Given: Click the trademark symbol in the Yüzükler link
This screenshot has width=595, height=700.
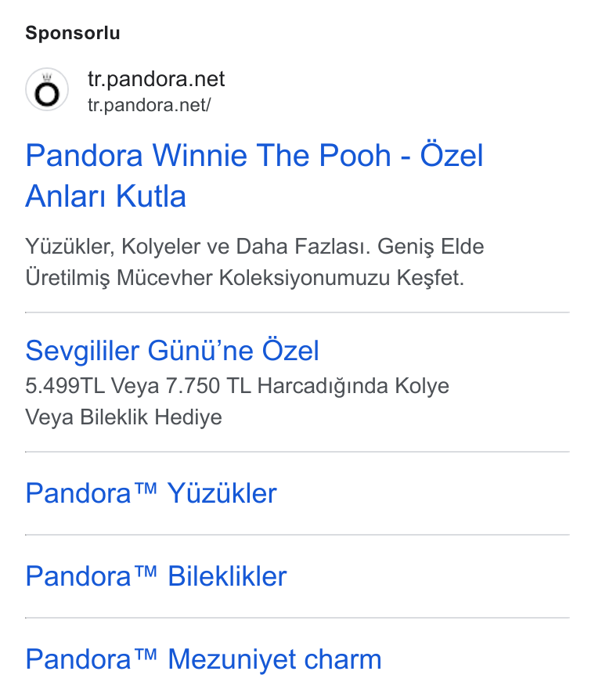Looking at the screenshot, I should tap(146, 488).
